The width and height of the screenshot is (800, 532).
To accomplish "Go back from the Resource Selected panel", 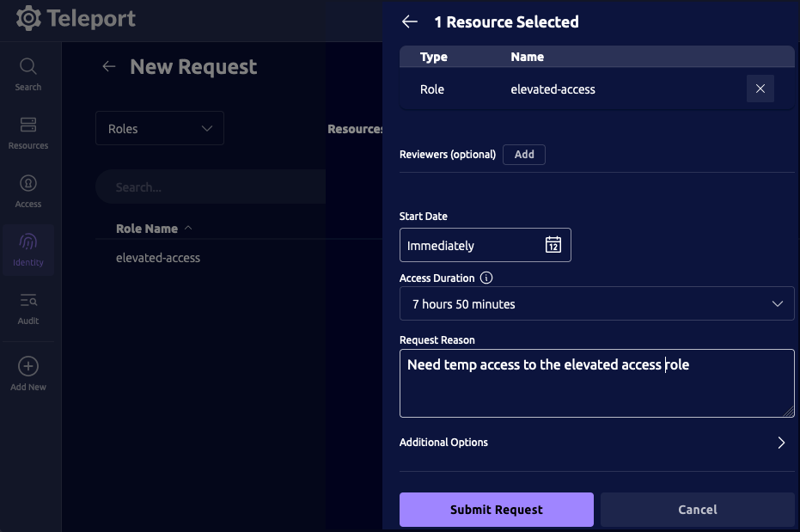I will (410, 21).
